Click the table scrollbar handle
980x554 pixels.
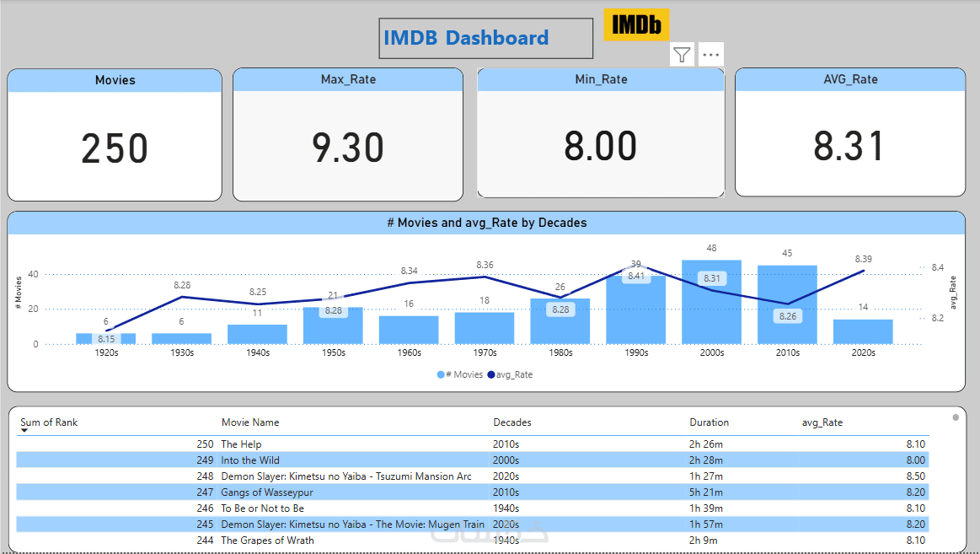[956, 417]
